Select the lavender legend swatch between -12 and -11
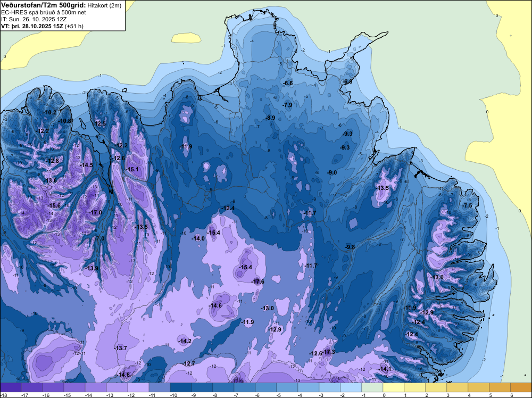 pos(138,388)
